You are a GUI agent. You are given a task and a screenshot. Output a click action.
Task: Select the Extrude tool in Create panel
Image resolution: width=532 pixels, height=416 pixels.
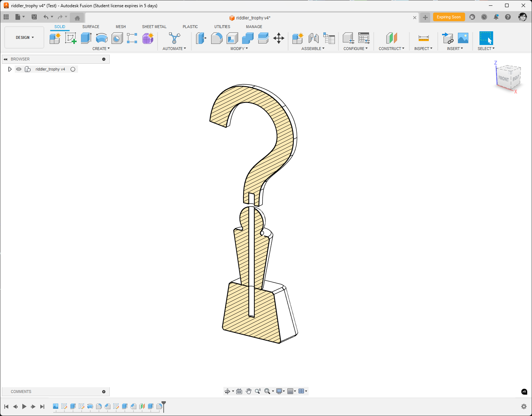point(86,38)
